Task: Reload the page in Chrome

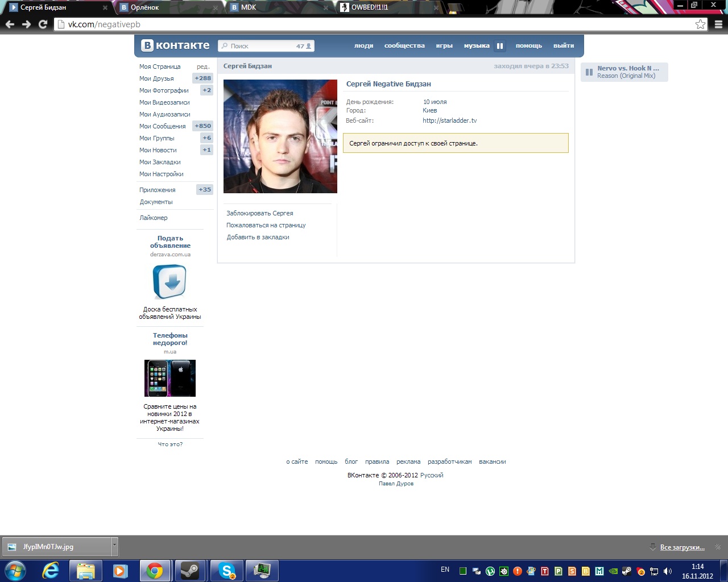Action: point(43,24)
